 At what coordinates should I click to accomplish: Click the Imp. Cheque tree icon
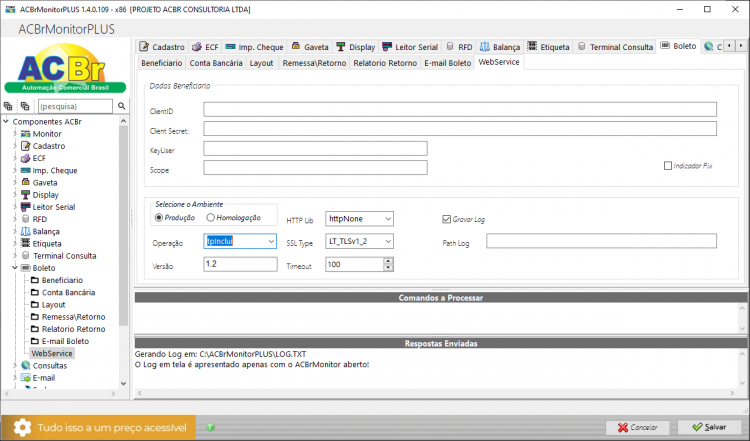tap(25, 170)
